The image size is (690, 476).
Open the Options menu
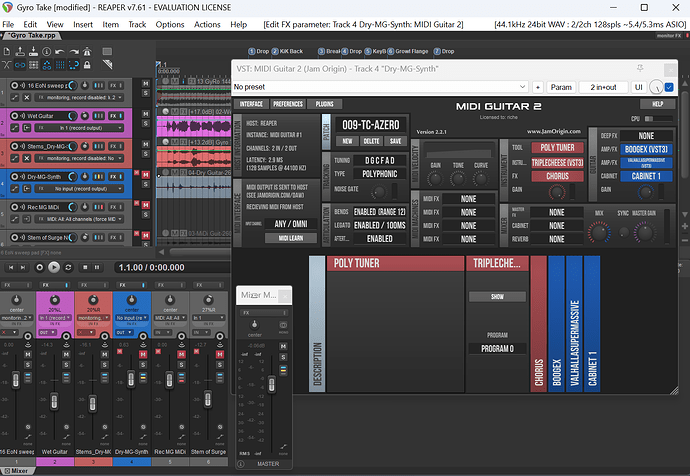tap(170, 23)
